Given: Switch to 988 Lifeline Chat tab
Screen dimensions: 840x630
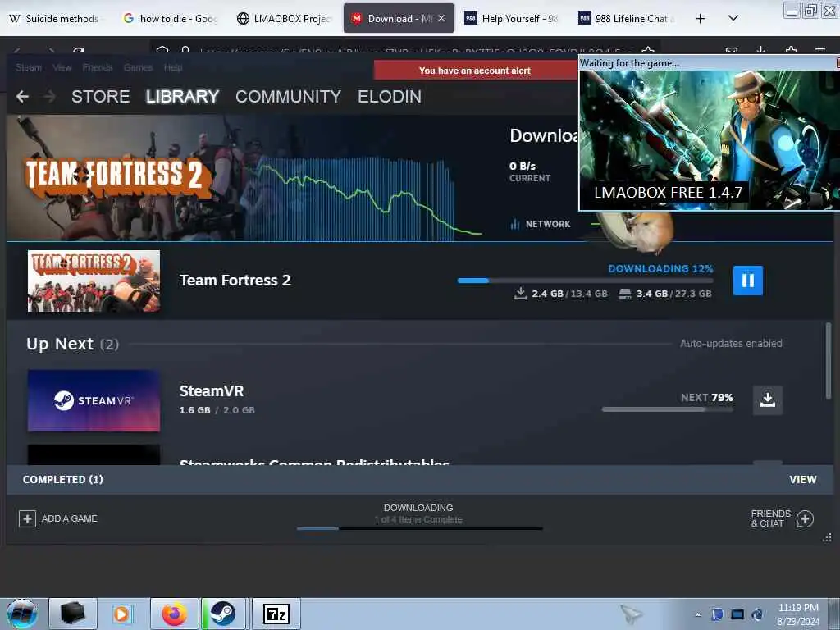Looking at the screenshot, I should point(627,18).
